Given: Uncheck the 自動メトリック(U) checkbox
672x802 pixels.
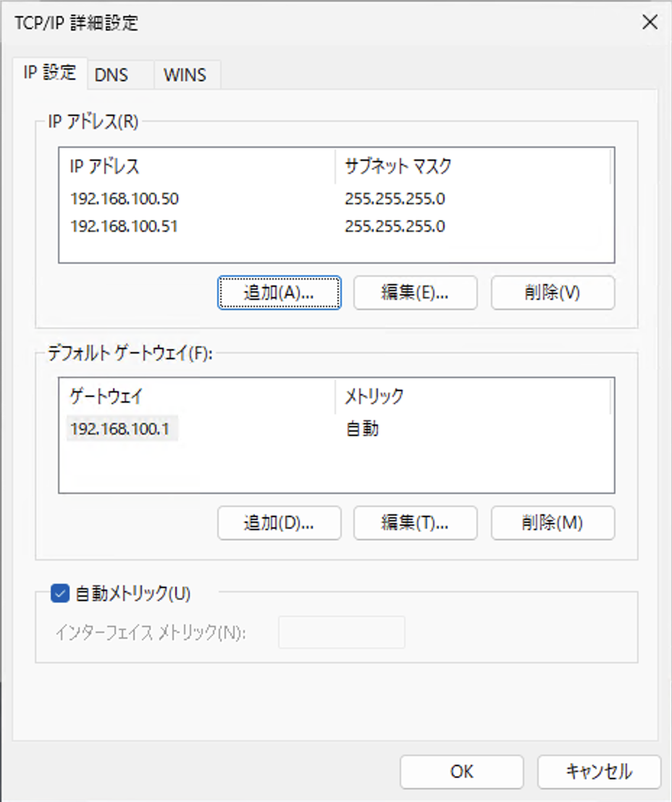Looking at the screenshot, I should point(60,594).
